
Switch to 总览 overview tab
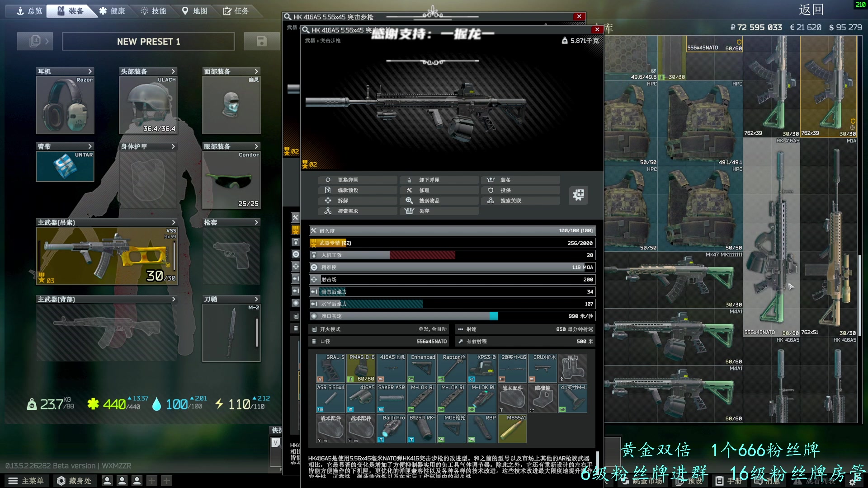coord(28,11)
